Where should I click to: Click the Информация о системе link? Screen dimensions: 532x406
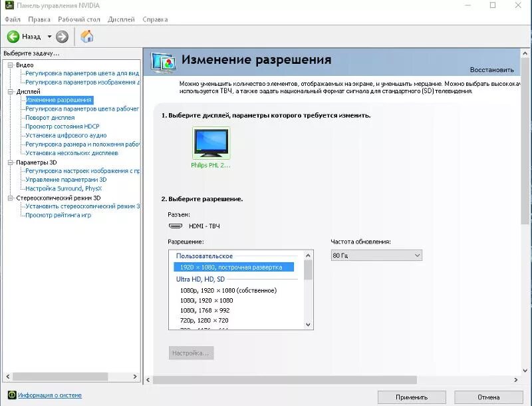(x=49, y=395)
